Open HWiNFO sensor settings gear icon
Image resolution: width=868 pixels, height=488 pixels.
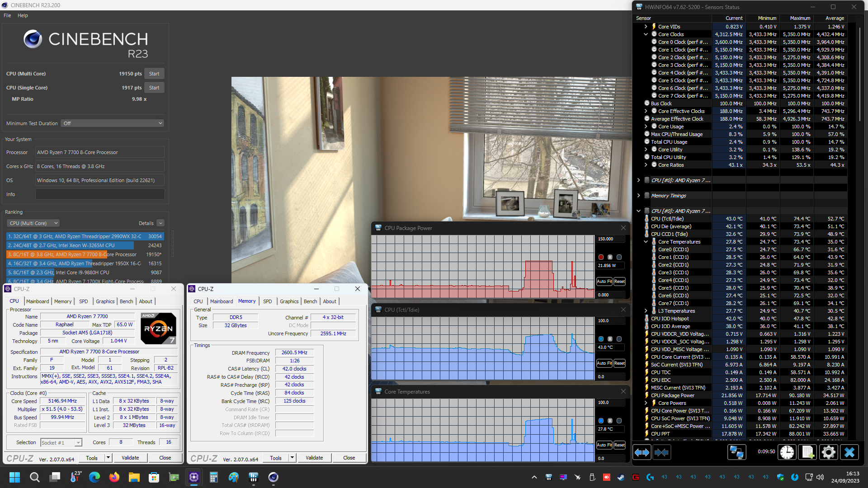click(829, 452)
